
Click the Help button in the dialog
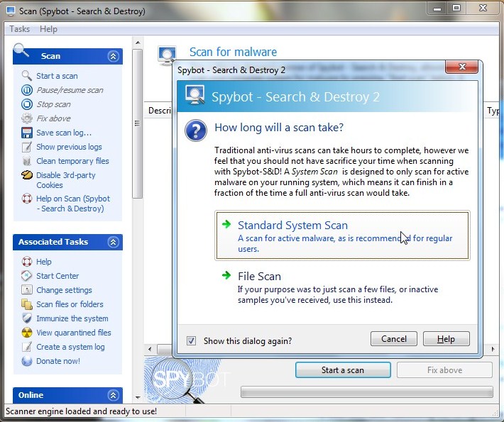tap(446, 339)
